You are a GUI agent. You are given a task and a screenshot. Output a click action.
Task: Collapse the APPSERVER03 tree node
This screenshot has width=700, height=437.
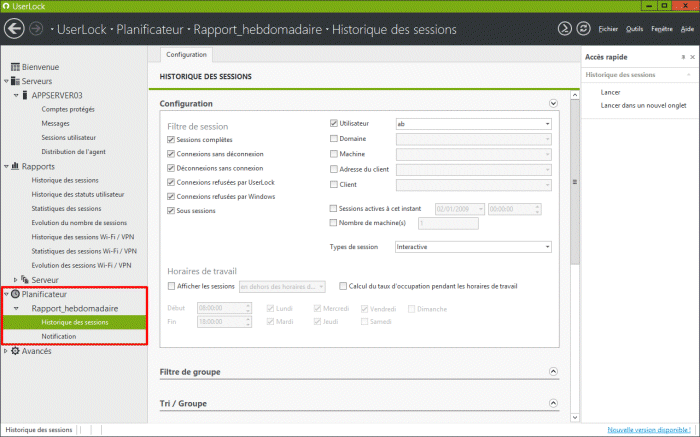point(16,95)
